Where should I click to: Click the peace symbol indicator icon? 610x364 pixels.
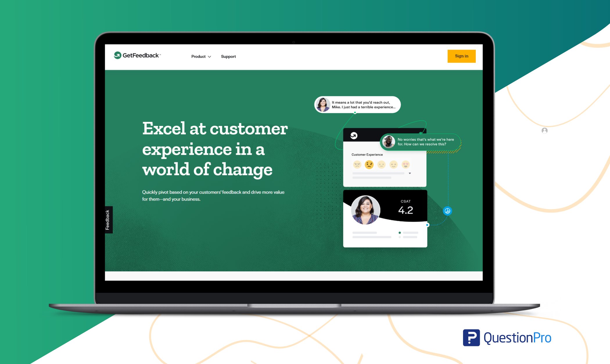(448, 211)
